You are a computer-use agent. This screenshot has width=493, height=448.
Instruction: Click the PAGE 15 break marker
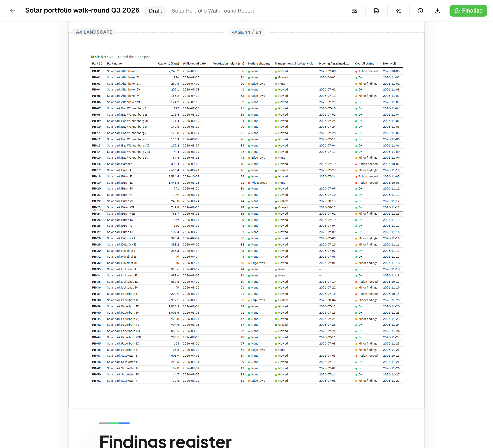(x=97, y=210)
